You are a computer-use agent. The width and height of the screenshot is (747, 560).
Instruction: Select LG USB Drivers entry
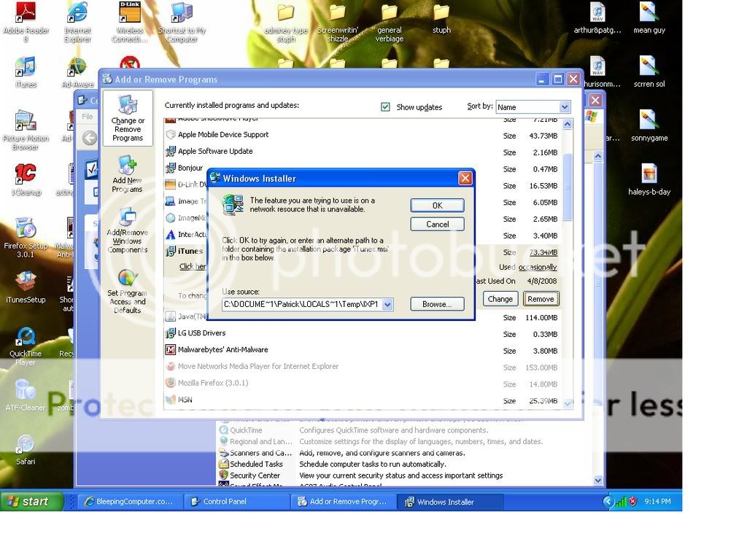[x=362, y=334]
